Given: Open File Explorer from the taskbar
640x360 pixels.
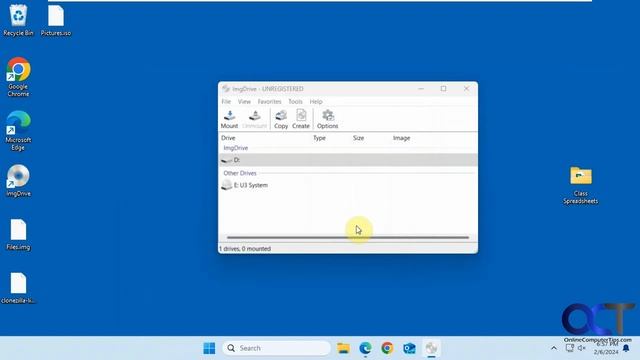Looking at the screenshot, I should click(x=343, y=348).
